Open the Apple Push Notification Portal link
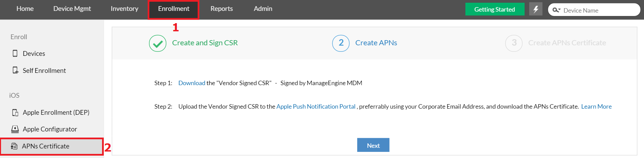Image resolution: width=644 pixels, height=158 pixels. coord(316,107)
